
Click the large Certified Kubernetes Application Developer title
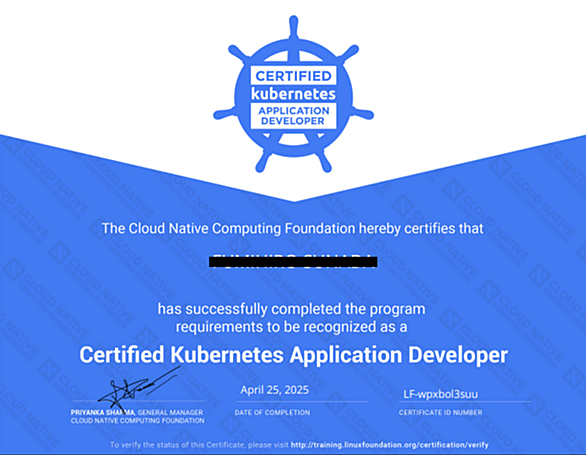click(293, 355)
